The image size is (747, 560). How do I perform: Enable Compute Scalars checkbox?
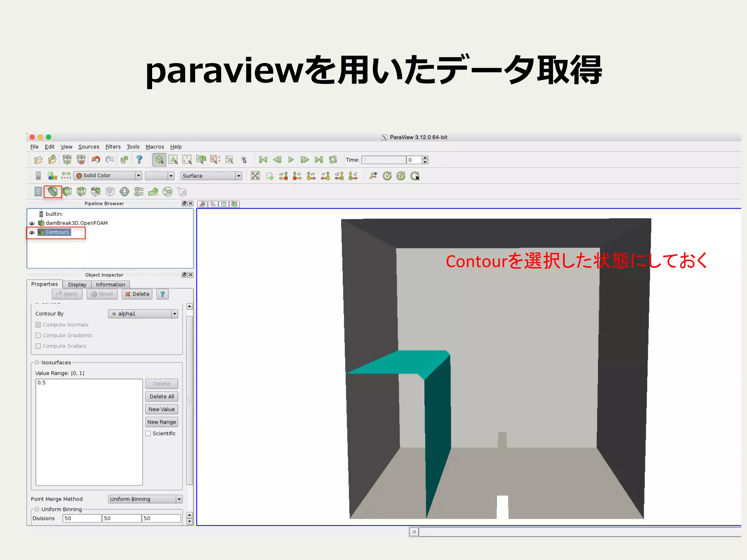[x=38, y=346]
